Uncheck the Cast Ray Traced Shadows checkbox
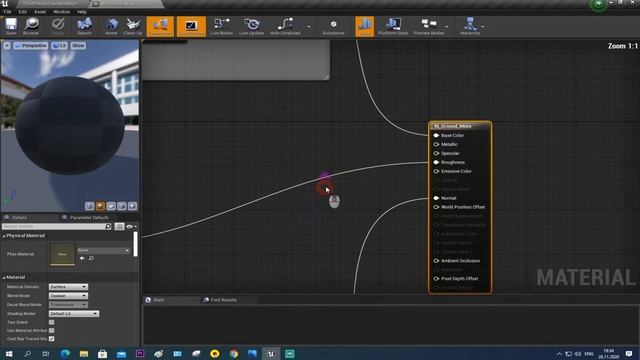Image resolution: width=640 pixels, height=360 pixels. pyautogui.click(x=51, y=339)
